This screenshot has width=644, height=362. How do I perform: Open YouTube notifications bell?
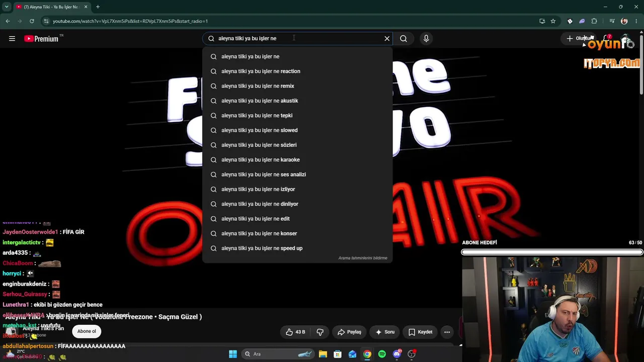[x=607, y=39]
